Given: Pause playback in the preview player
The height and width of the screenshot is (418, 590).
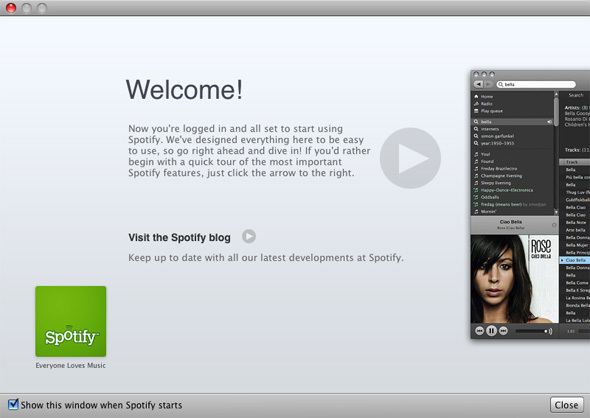Looking at the screenshot, I should click(491, 331).
